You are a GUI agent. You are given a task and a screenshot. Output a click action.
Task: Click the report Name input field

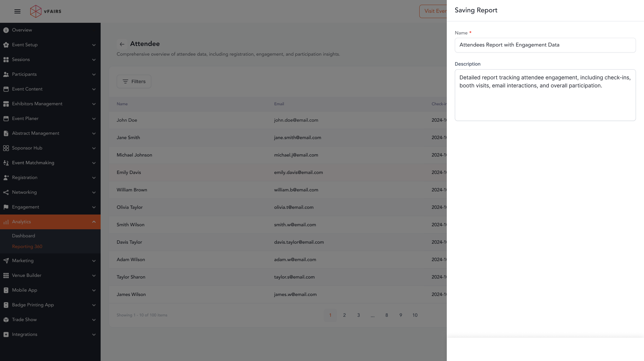point(545,45)
